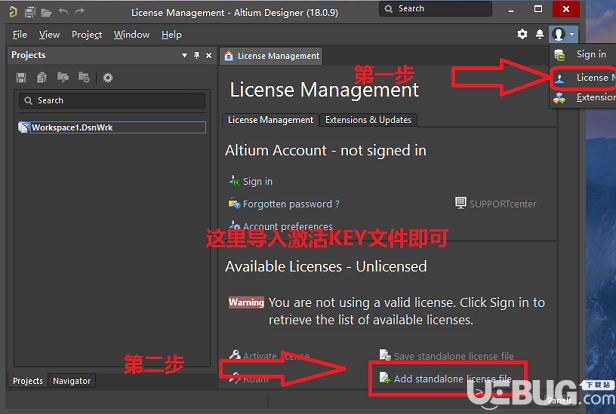616x414 pixels.
Task: Click the Add standalone license file icon
Action: (385, 378)
